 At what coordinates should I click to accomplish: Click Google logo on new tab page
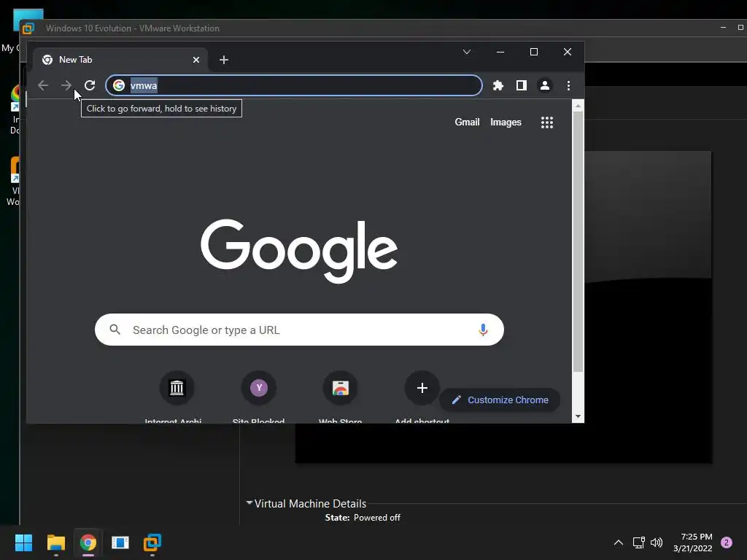click(x=299, y=251)
